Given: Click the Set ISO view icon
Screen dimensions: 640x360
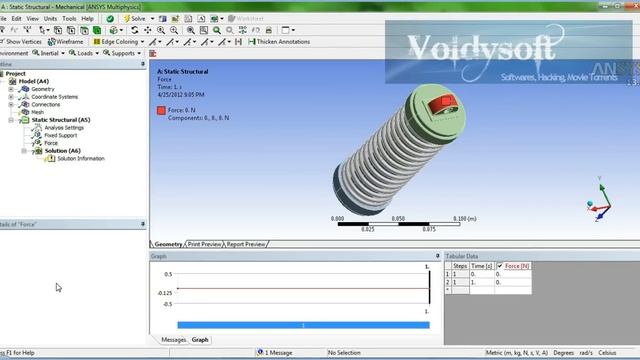Looking at the screenshot, I should [x=243, y=30].
